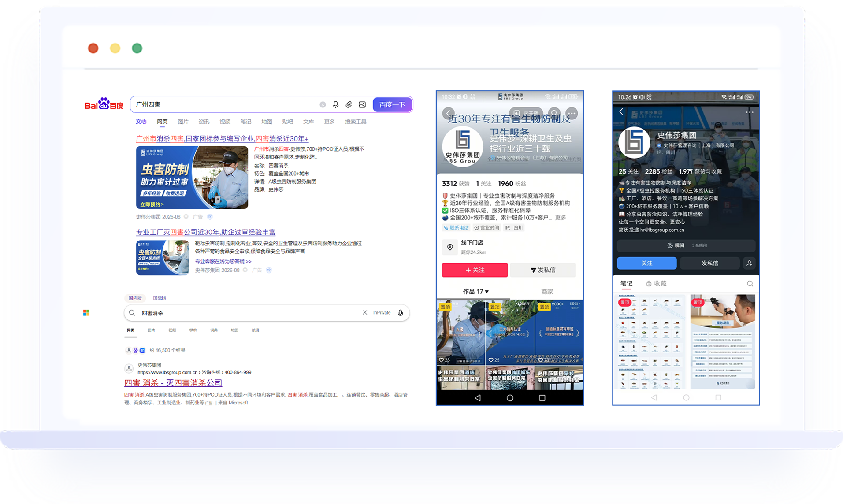843x504 pixels.
Task: Select the 图片 tab in Baidu results
Action: click(x=183, y=122)
